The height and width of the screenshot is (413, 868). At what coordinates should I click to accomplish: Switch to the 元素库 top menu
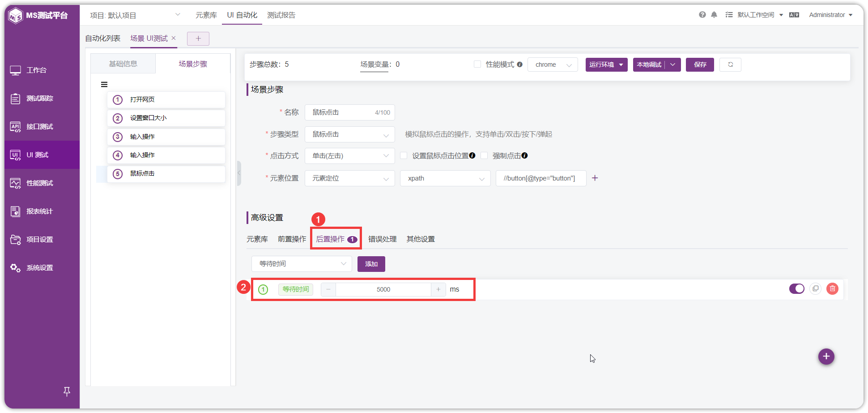[206, 15]
